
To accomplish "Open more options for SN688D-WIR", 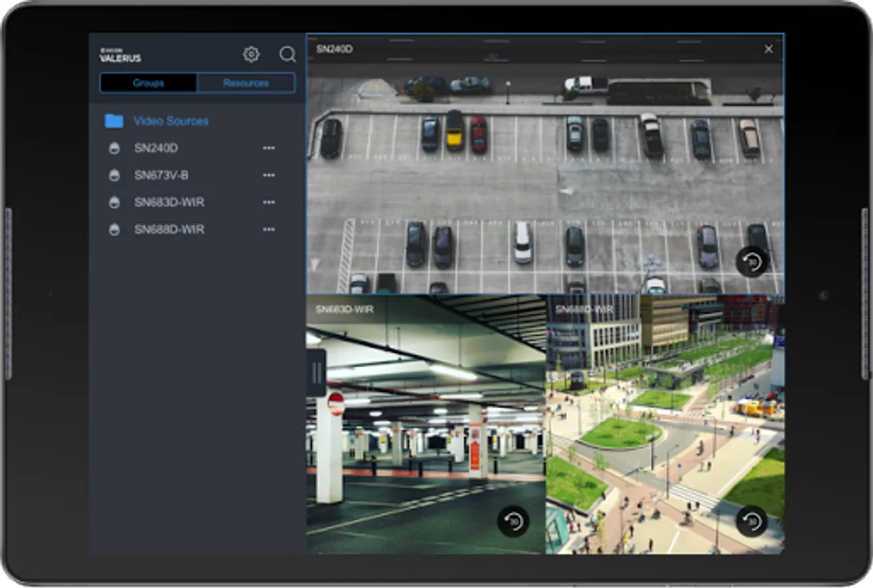I will tap(269, 229).
